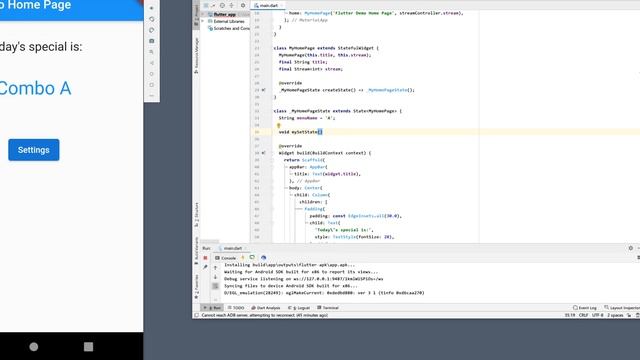The width and height of the screenshot is (640, 360).
Task: Click the pin tab icon in Run panel
Action: coord(205,267)
